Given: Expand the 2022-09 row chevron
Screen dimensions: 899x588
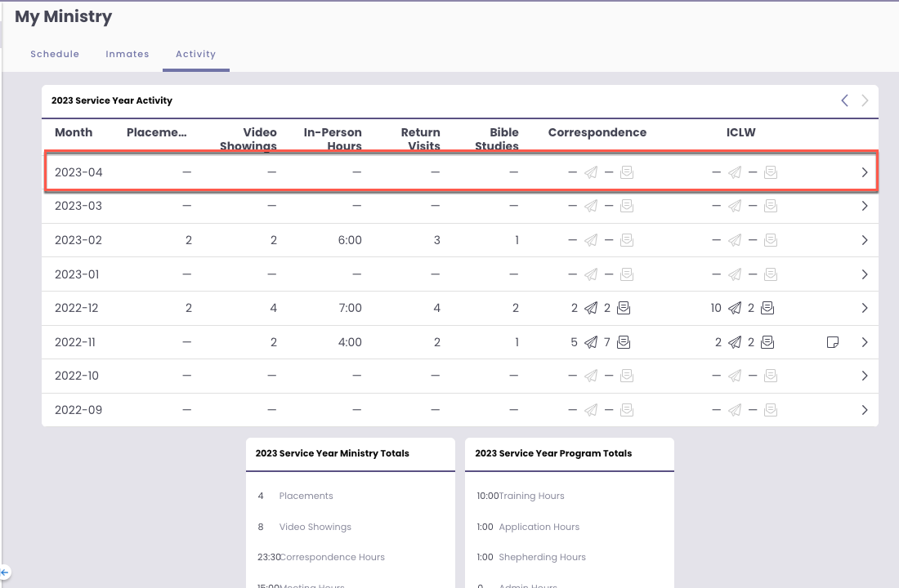Looking at the screenshot, I should pos(865,410).
